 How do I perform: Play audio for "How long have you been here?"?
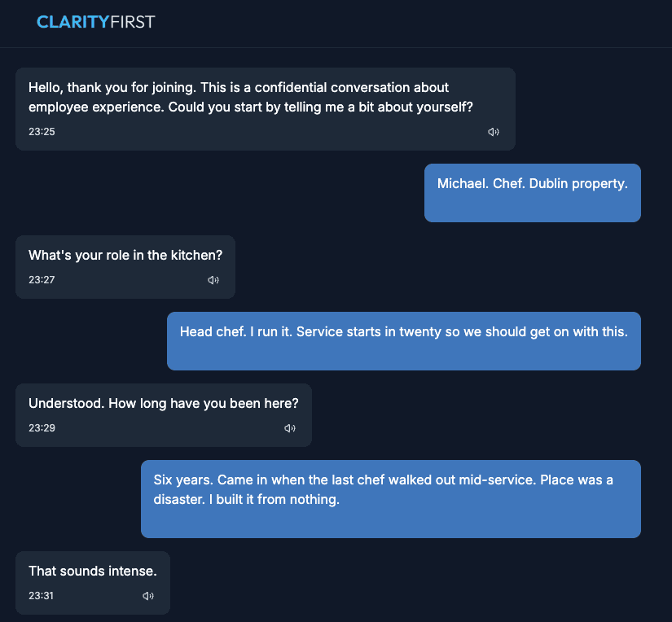point(289,428)
